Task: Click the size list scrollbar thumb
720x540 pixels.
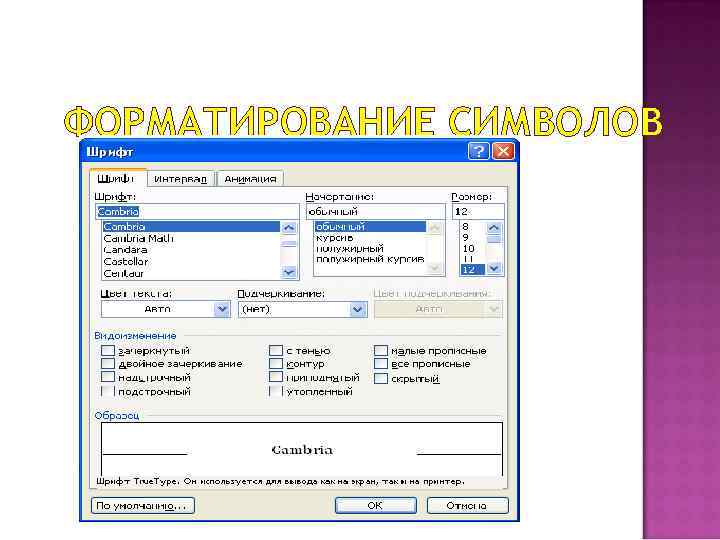Action: point(494,239)
